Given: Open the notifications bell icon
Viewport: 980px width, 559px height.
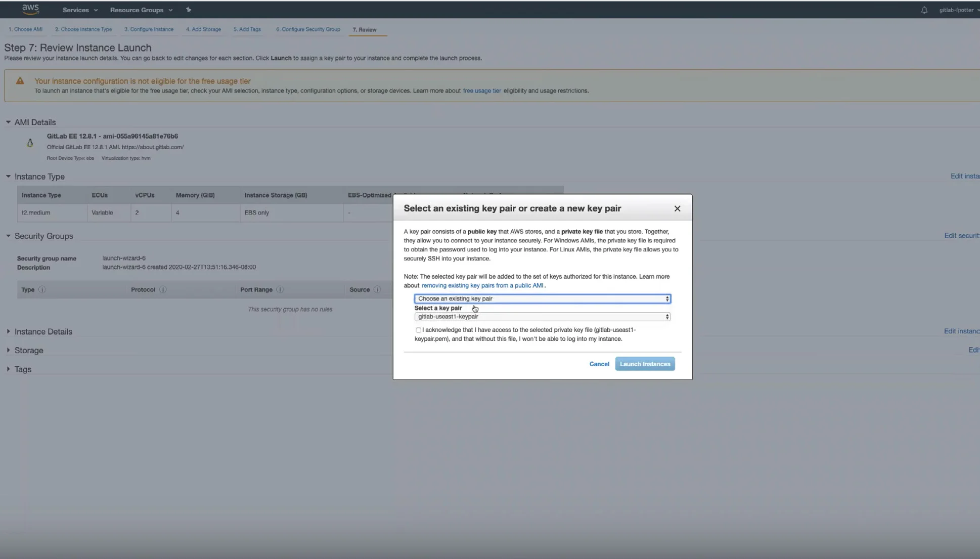Looking at the screenshot, I should [x=924, y=10].
